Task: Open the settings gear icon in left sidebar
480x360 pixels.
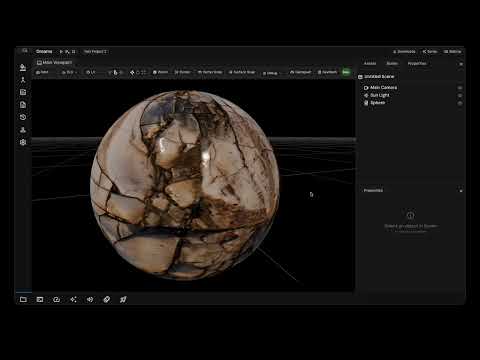Action: pyautogui.click(x=23, y=142)
